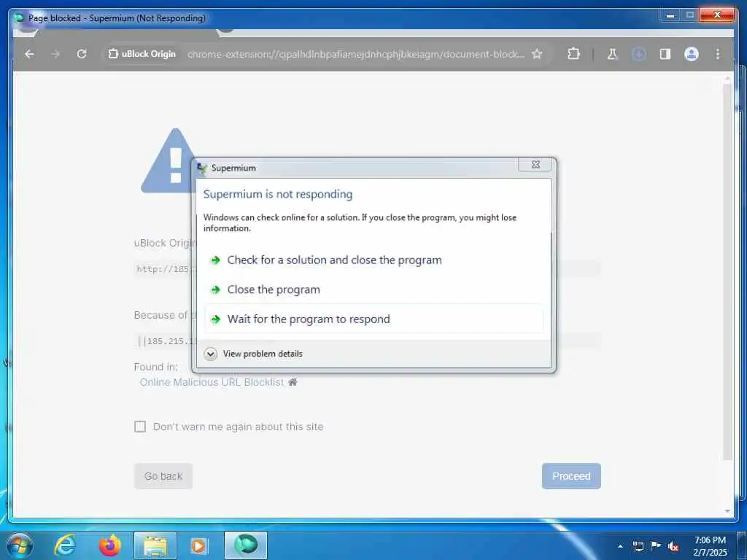Open the clock showing 7:06 PM
The height and width of the screenshot is (560, 747).
tap(711, 545)
